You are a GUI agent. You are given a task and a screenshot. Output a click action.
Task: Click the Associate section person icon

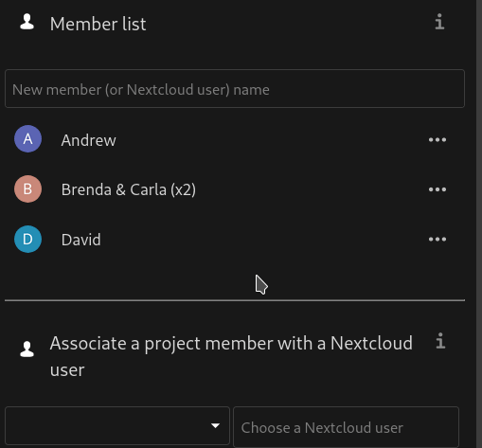tap(27, 349)
